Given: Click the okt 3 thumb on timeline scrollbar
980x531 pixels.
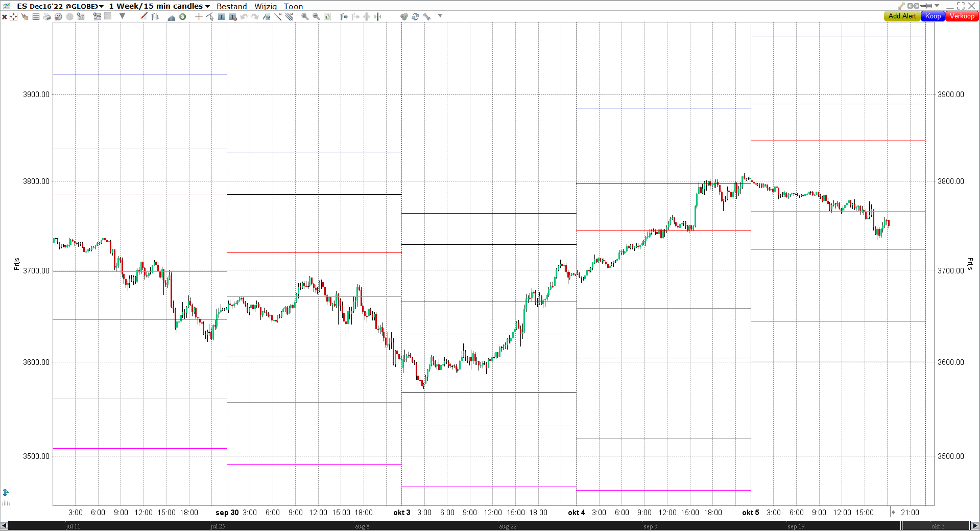Looking at the screenshot, I should click(x=936, y=526).
